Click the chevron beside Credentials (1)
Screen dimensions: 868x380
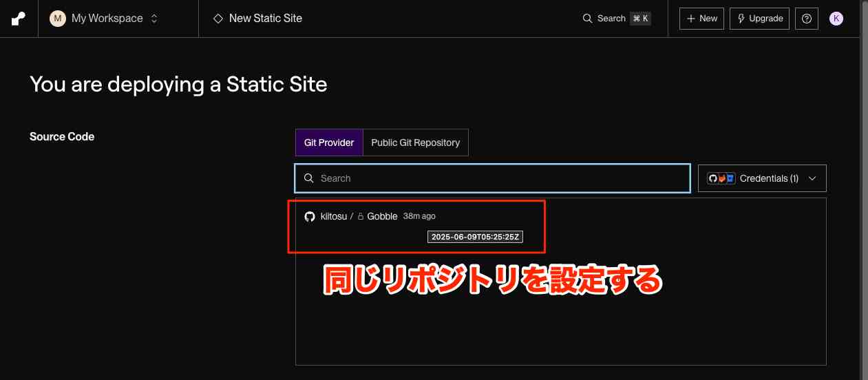point(812,178)
